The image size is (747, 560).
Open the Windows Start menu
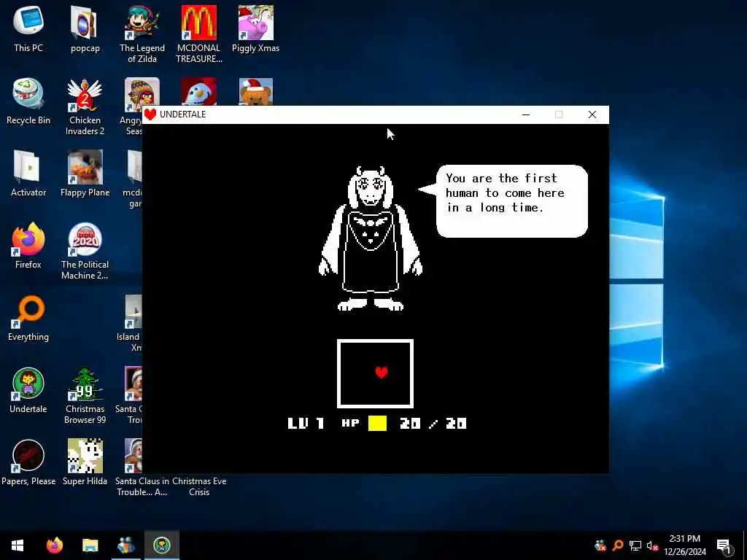(x=18, y=545)
